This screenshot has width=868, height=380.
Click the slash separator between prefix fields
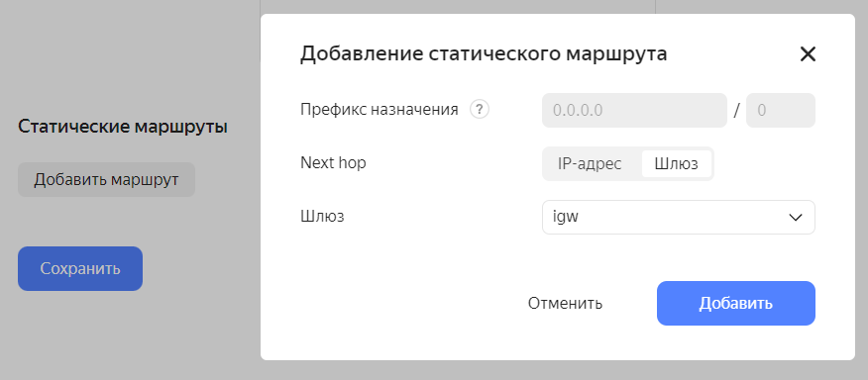pos(736,111)
